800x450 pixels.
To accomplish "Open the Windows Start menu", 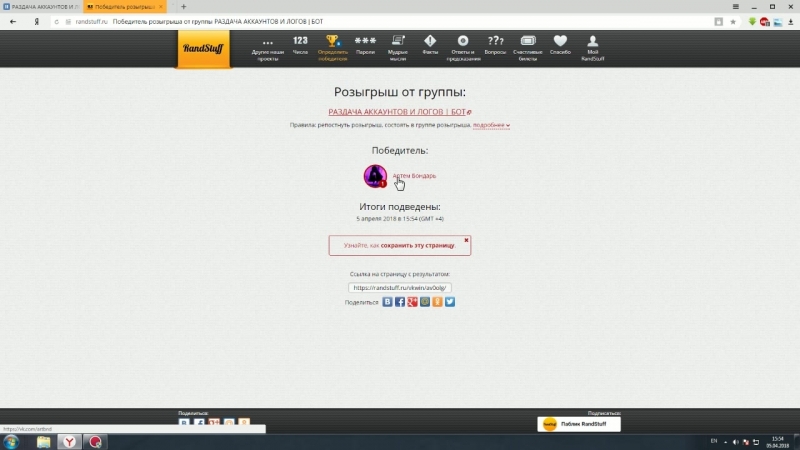I will [x=11, y=442].
